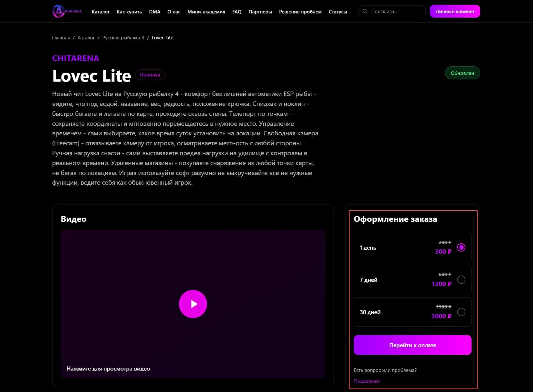533x392 pixels.
Task: Go to Русская рыбалка 4 breadcrumb
Action: coord(123,38)
